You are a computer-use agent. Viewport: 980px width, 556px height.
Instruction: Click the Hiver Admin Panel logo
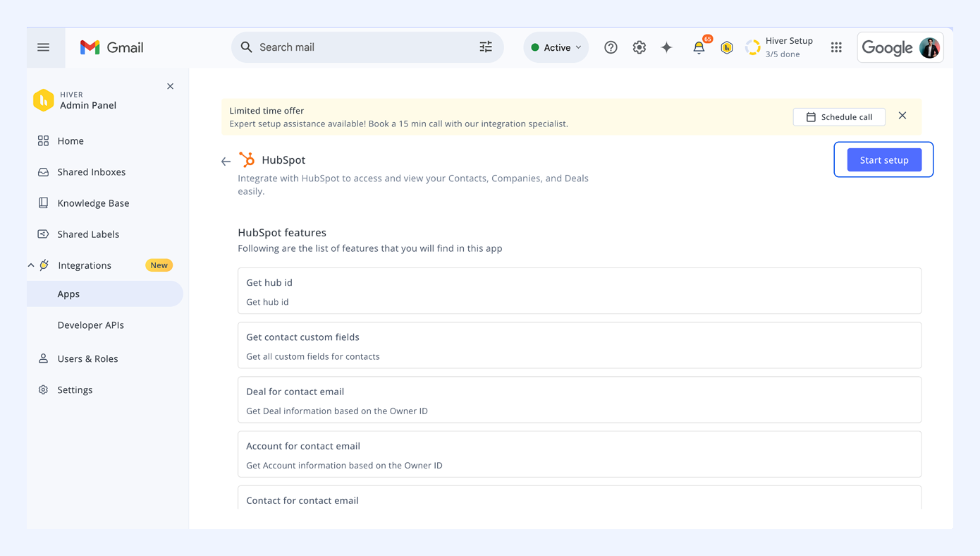pos(44,100)
